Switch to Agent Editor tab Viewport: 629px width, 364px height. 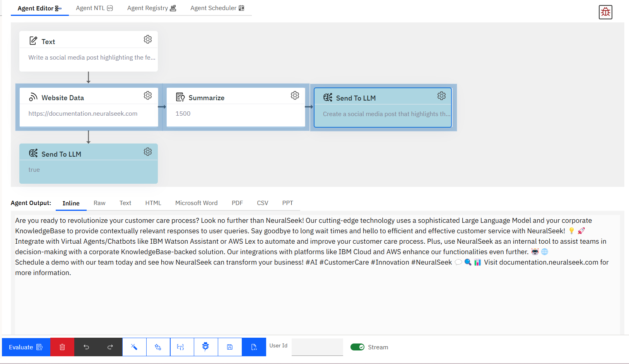pyautogui.click(x=39, y=8)
